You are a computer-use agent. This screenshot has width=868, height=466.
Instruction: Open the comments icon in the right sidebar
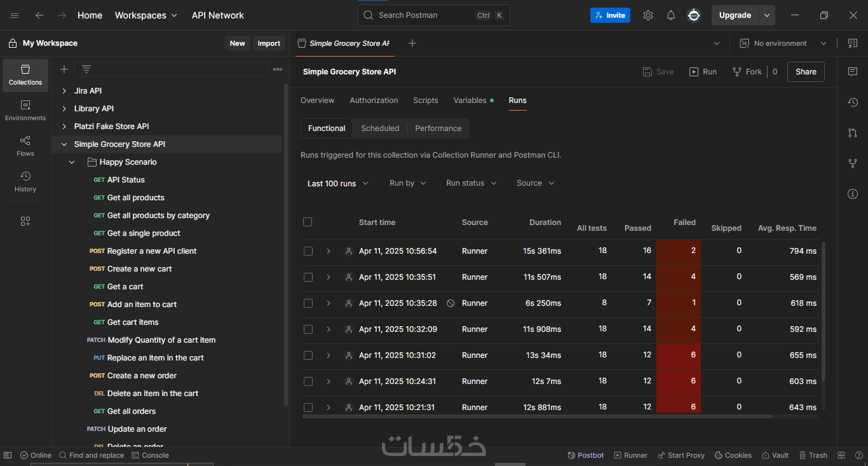point(853,72)
